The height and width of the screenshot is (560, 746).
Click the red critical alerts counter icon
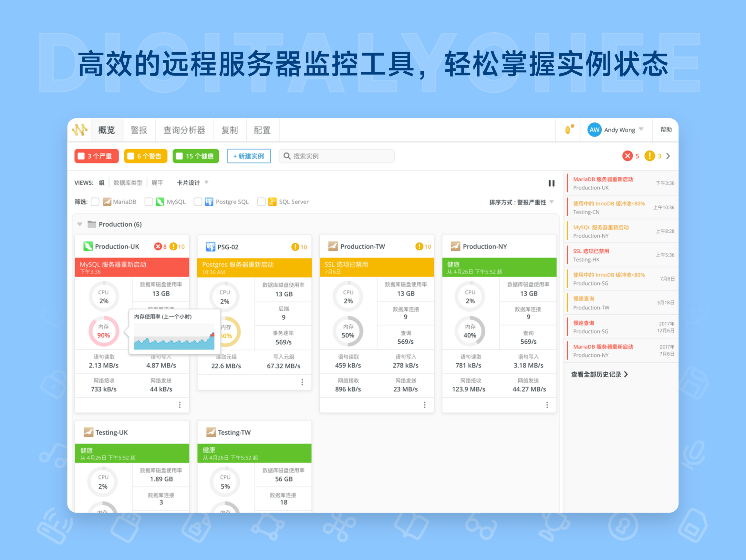coord(628,156)
